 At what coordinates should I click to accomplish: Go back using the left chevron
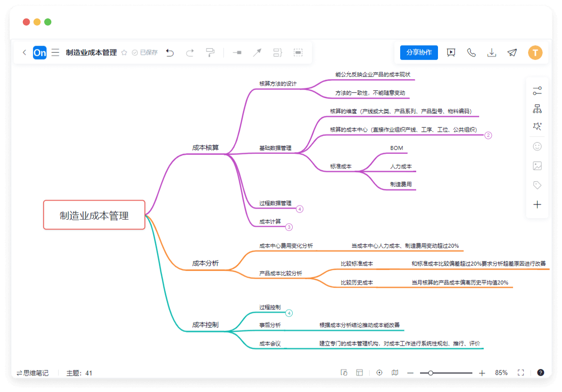tap(24, 52)
